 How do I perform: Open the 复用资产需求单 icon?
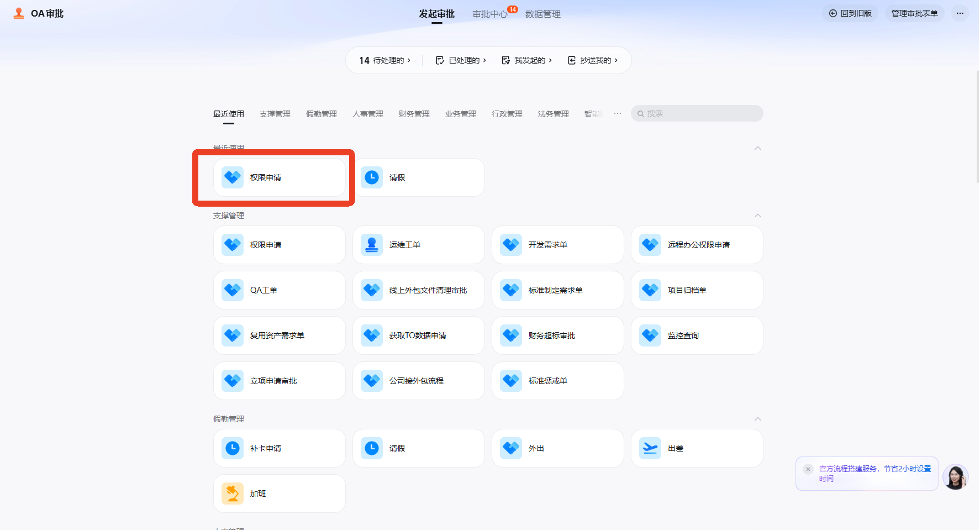click(233, 335)
